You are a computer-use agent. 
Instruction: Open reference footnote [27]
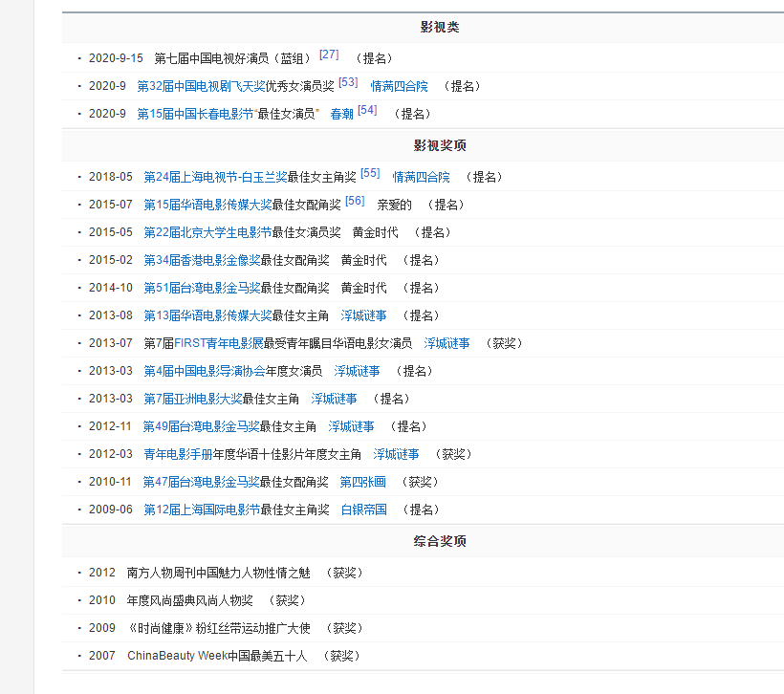(x=329, y=54)
